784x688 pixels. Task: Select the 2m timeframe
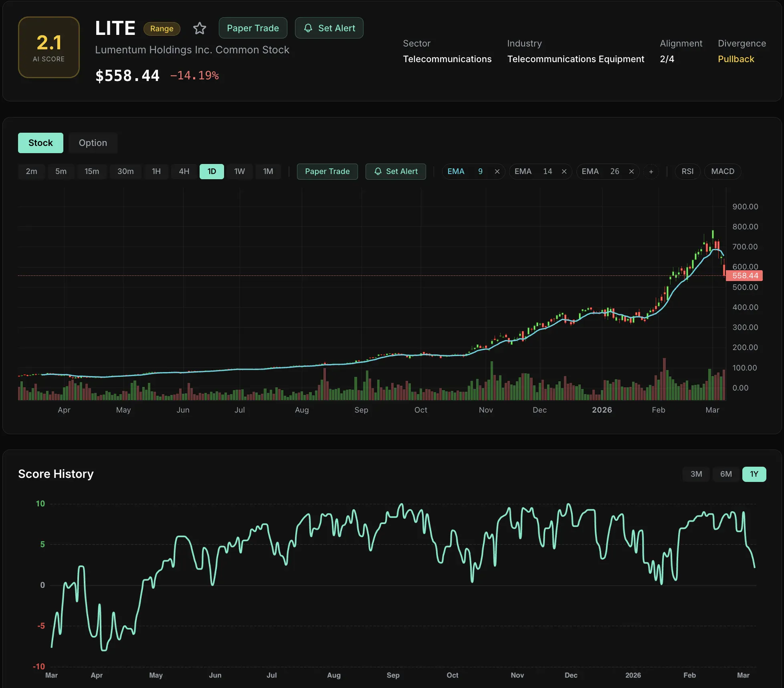pos(32,172)
